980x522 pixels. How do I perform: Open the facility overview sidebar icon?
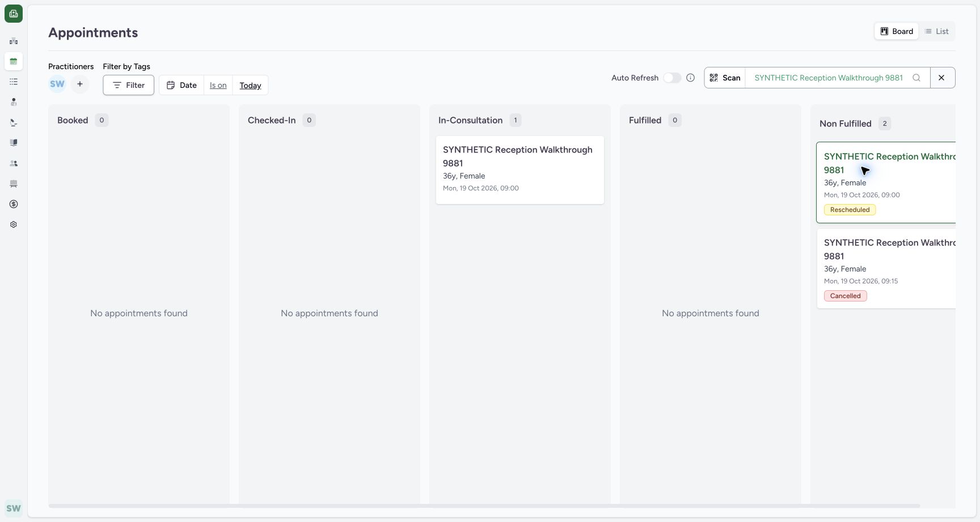[14, 41]
